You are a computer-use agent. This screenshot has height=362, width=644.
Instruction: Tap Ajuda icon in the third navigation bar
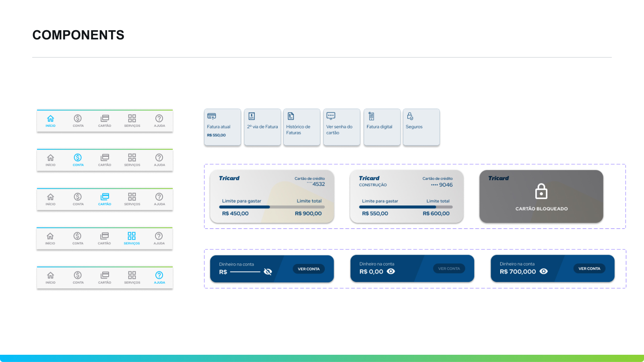(x=159, y=197)
